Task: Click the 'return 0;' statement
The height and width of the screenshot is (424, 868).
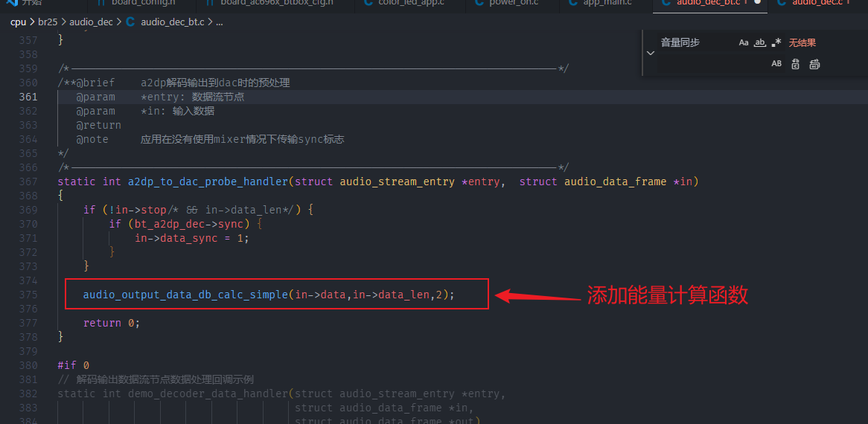Action: [x=112, y=323]
